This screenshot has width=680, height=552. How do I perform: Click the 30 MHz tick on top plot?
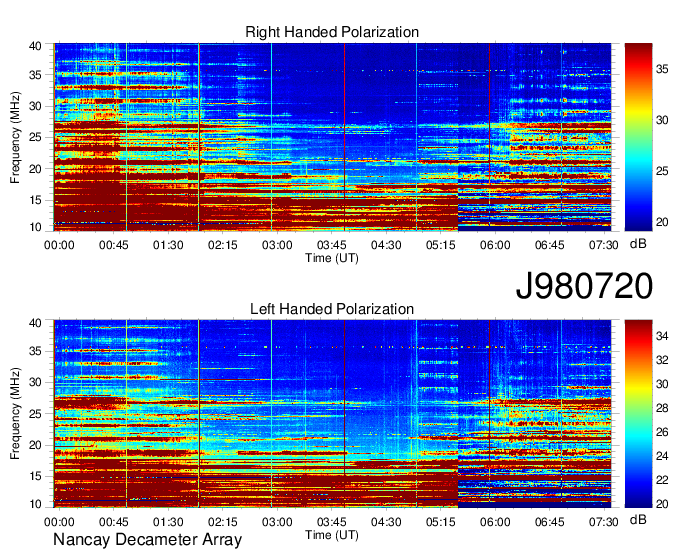coord(35,106)
